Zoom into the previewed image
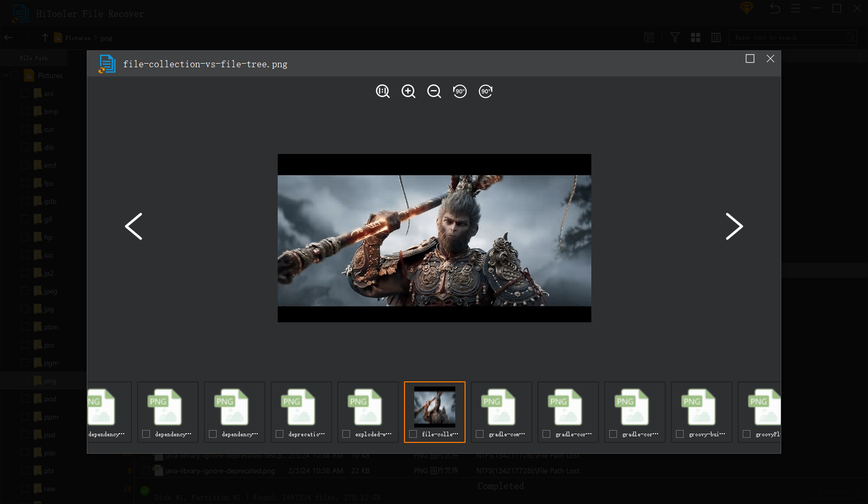 408,91
